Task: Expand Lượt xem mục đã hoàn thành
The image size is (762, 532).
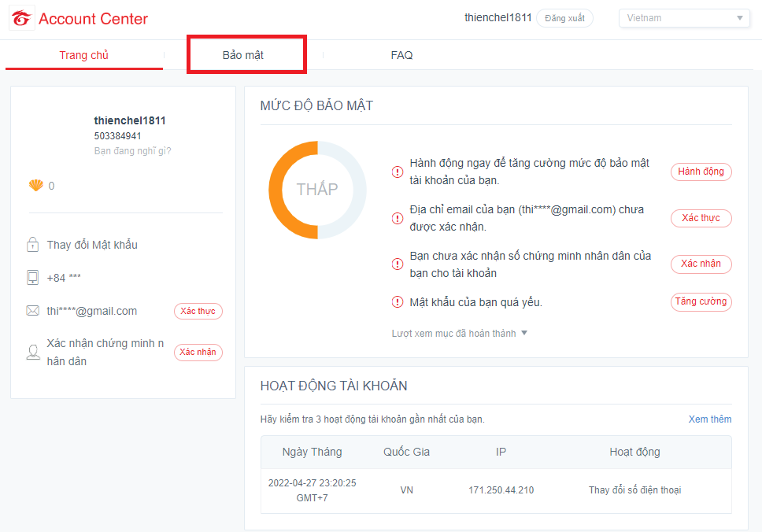Action: [x=461, y=334]
